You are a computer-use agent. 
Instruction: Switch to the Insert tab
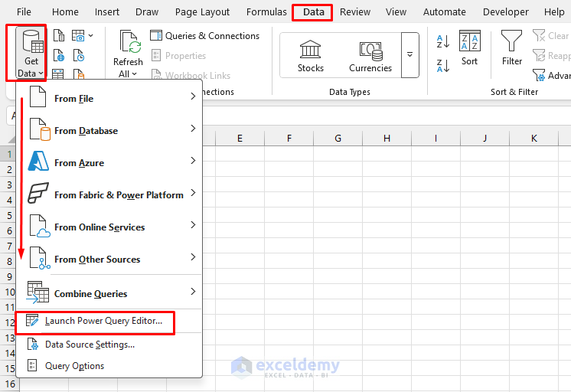[107, 12]
